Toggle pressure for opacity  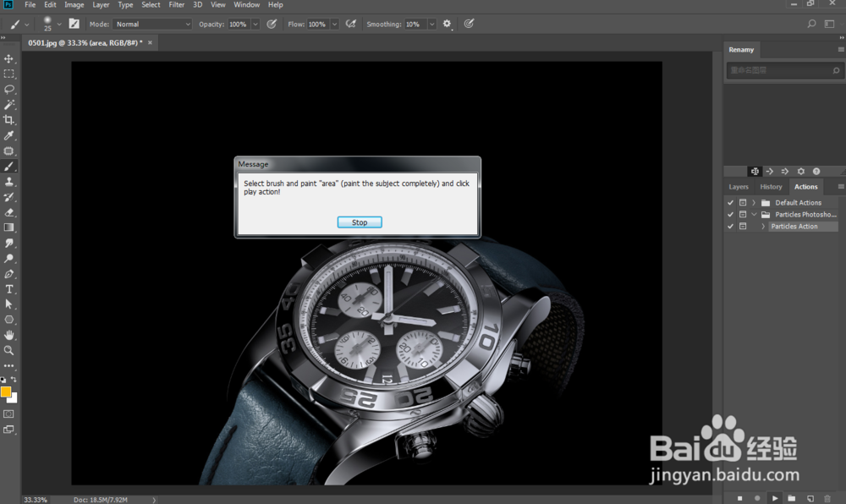tap(272, 24)
